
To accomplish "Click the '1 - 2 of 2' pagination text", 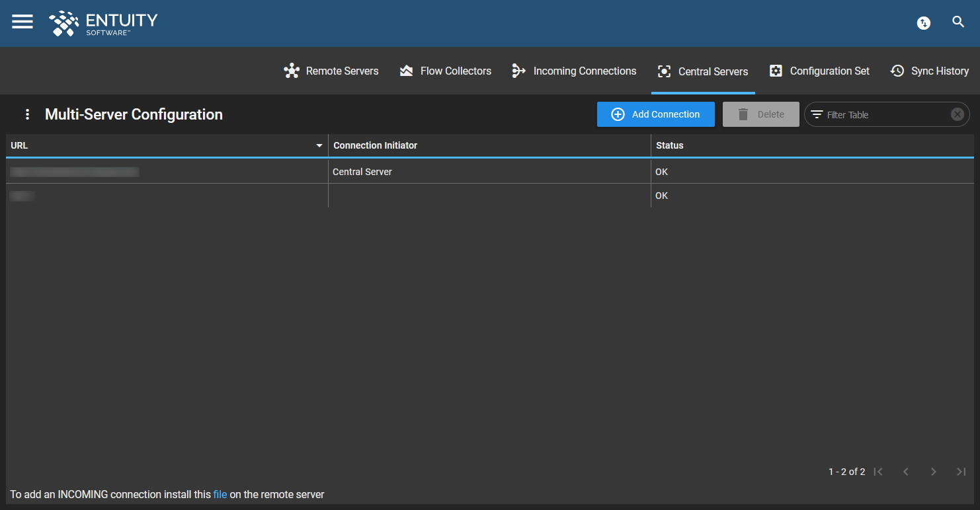I will (x=846, y=472).
